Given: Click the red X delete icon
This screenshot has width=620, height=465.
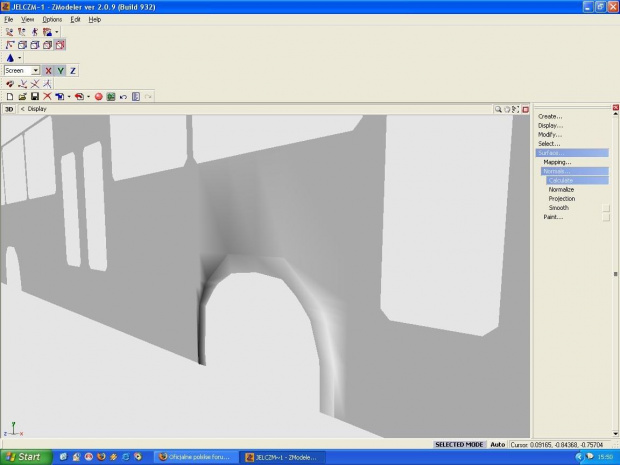Looking at the screenshot, I should [47, 97].
